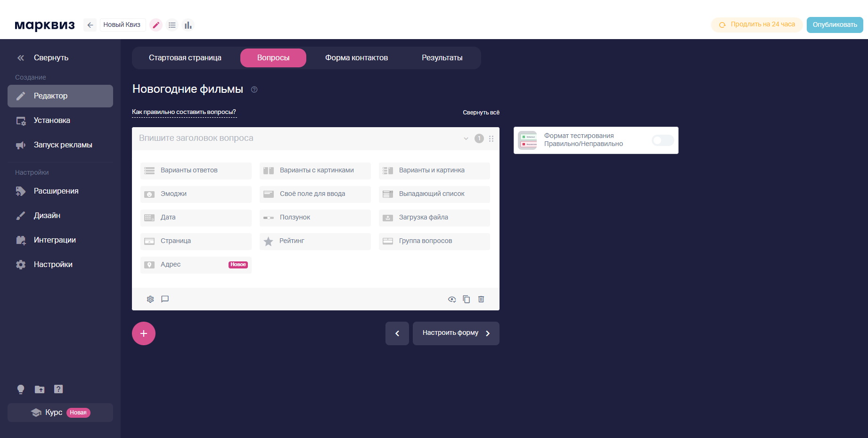The height and width of the screenshot is (438, 868).
Task: Open the question comment icon
Action: pyautogui.click(x=165, y=299)
